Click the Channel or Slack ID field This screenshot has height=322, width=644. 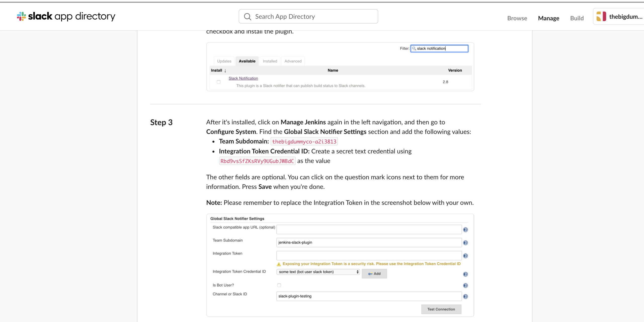(369, 296)
